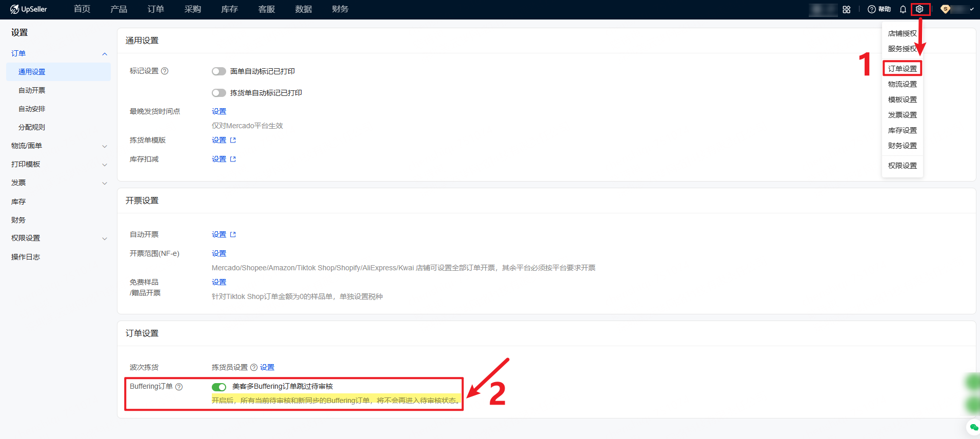Select 服务授权 in settings dropdown
The image size is (980, 439).
[903, 49]
